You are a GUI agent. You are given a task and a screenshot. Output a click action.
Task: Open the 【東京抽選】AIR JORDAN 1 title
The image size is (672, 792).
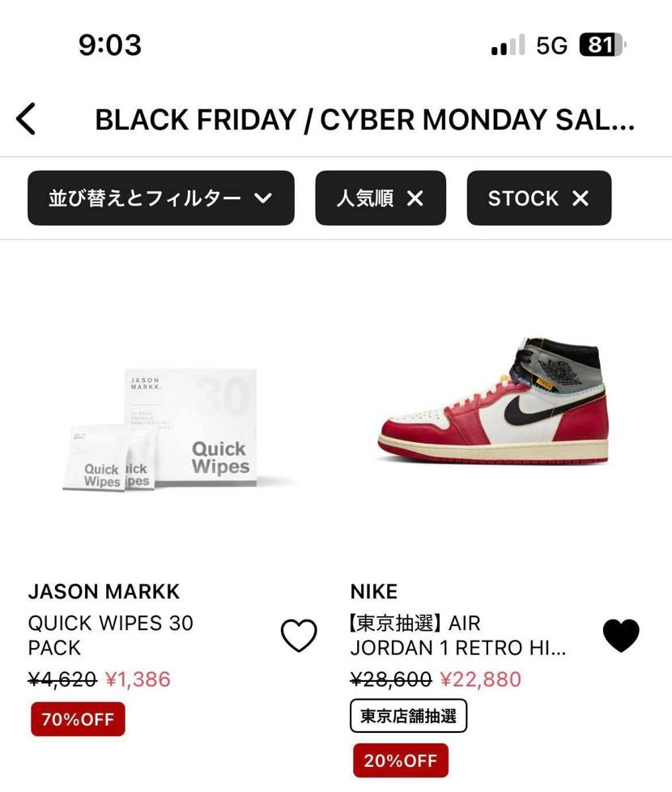click(x=458, y=636)
